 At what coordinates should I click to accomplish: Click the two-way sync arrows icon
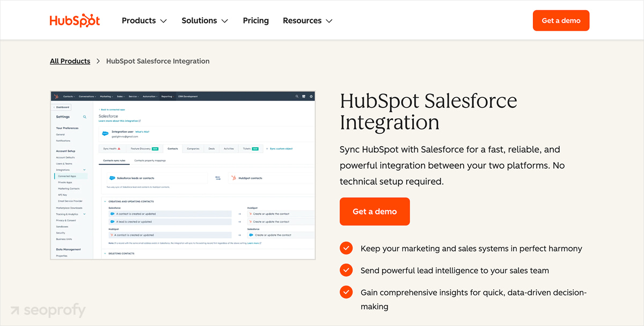(218, 178)
